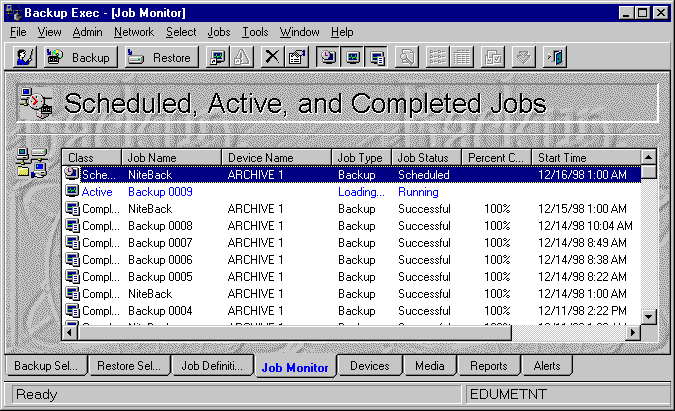Click EDUMETNT in the status bar
The width and height of the screenshot is (675, 411).
(x=508, y=394)
